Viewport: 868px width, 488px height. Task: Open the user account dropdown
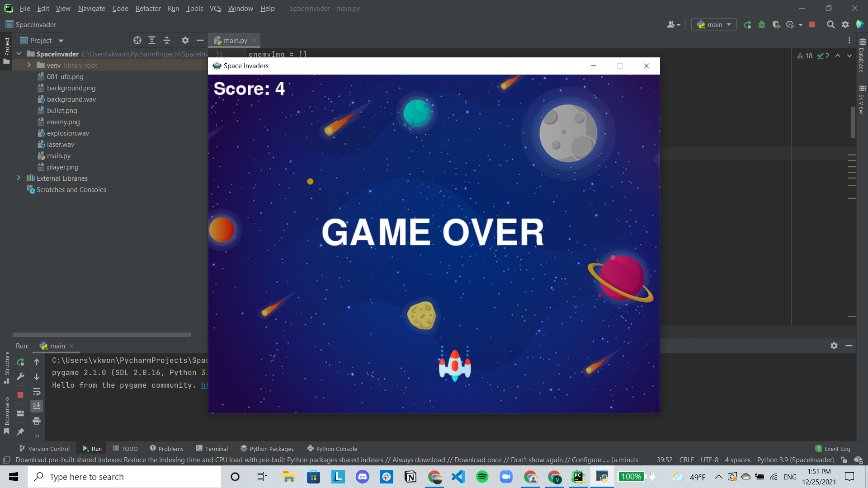click(x=674, y=25)
